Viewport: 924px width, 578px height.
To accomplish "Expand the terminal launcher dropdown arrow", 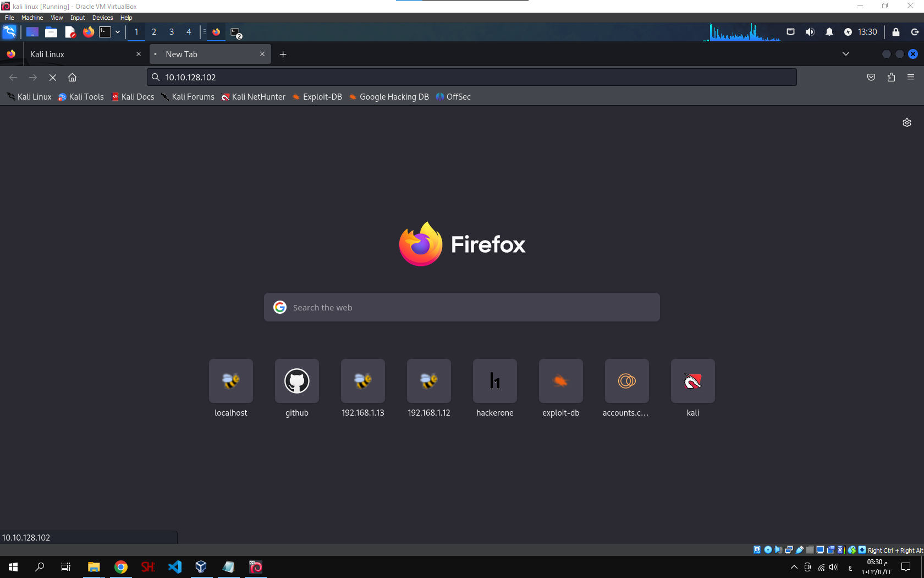I will click(118, 32).
